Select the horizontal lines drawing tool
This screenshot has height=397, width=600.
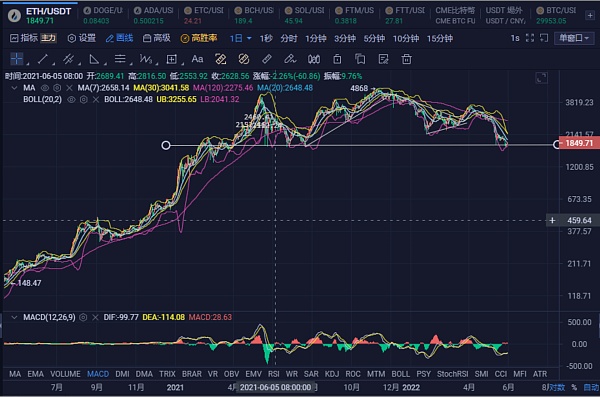[120, 59]
